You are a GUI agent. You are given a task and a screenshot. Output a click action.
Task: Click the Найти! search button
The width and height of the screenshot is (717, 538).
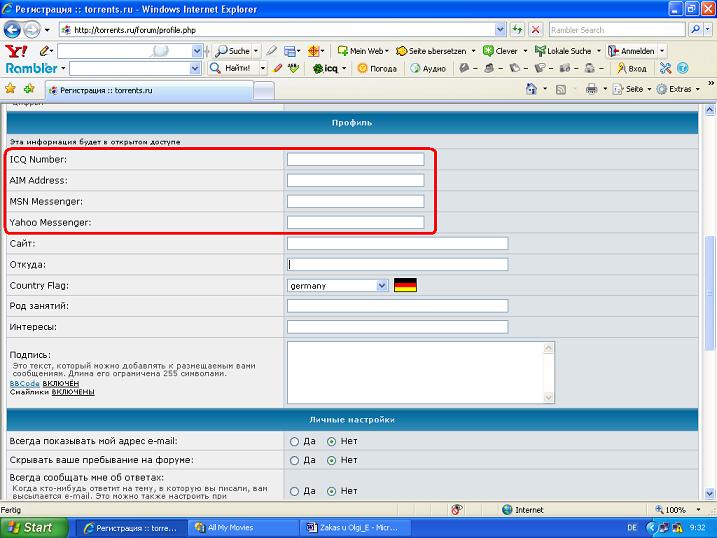point(231,69)
